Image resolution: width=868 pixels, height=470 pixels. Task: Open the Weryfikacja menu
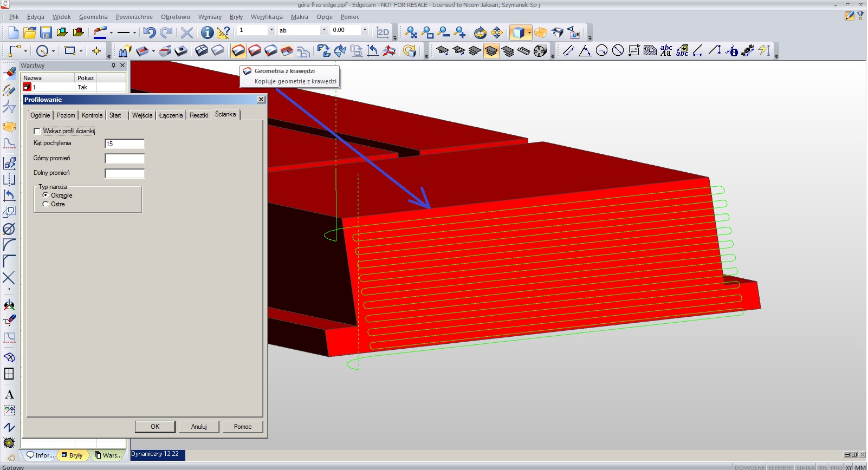[267, 17]
